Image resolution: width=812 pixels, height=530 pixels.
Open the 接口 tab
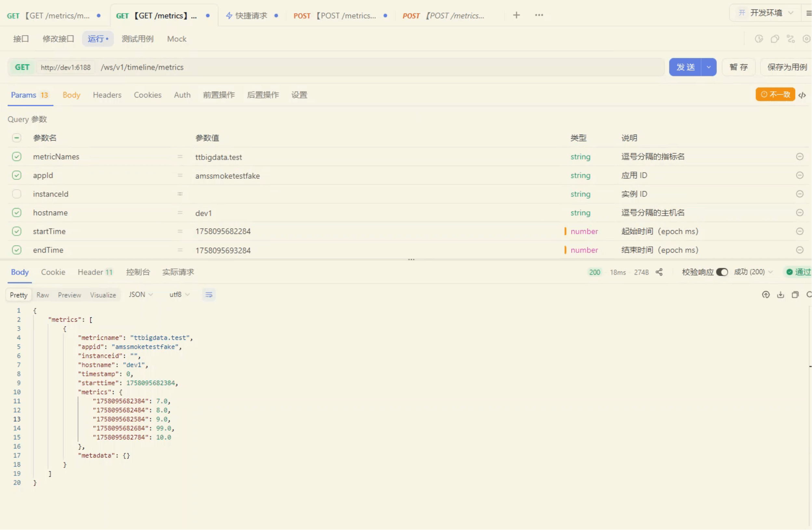point(21,39)
